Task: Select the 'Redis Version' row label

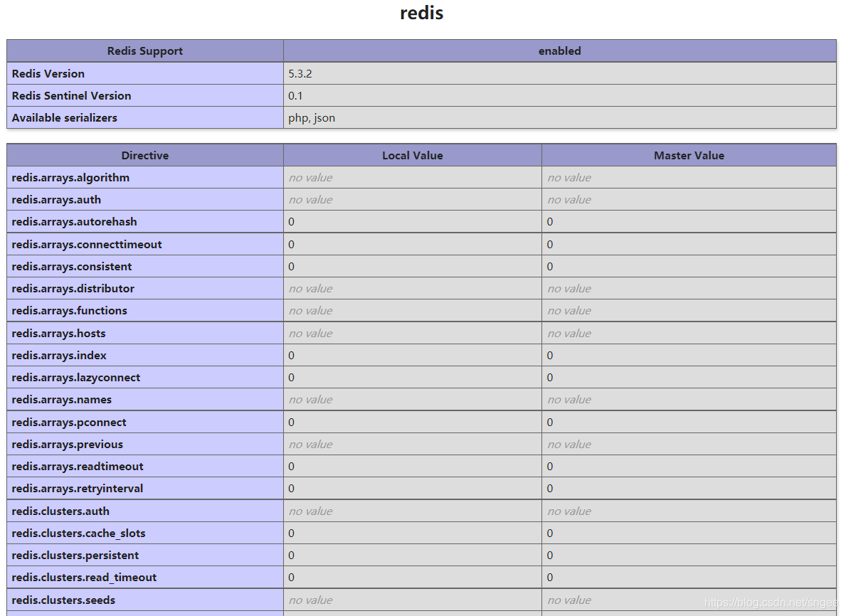Action: tap(48, 73)
